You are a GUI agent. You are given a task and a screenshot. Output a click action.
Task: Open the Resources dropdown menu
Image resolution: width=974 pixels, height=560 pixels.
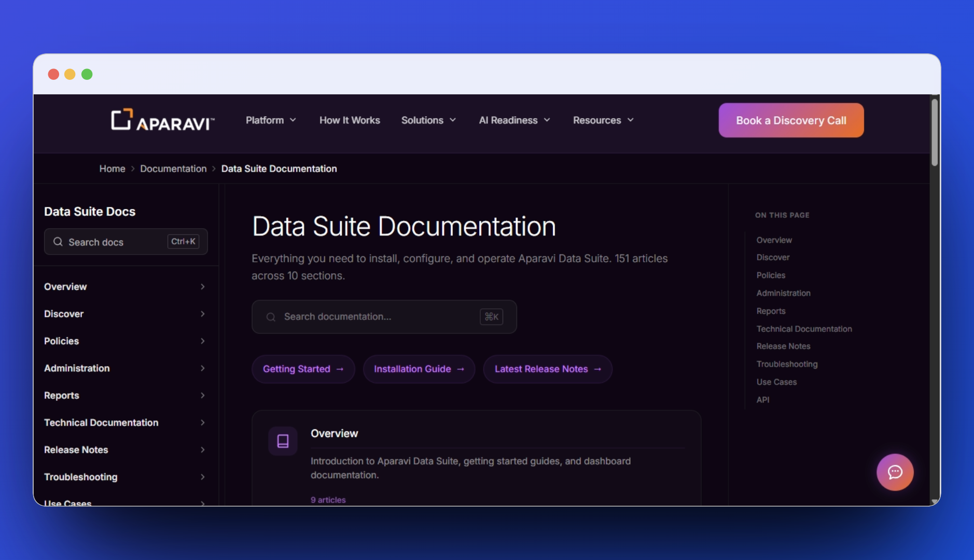click(x=603, y=120)
